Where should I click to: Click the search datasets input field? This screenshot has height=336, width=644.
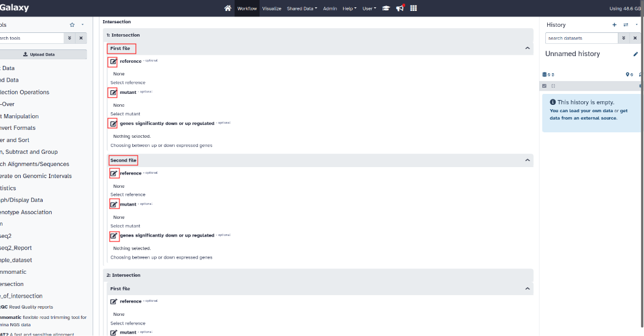pyautogui.click(x=581, y=38)
